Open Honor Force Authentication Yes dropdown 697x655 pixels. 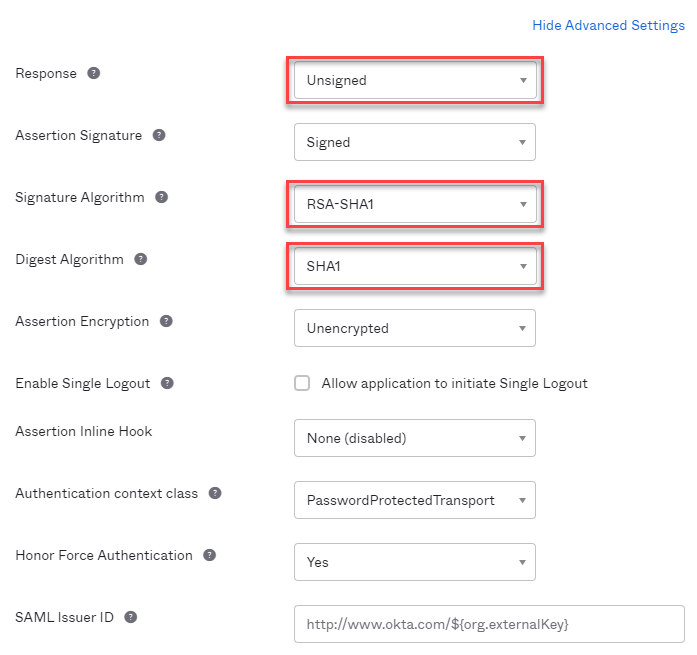click(x=415, y=562)
